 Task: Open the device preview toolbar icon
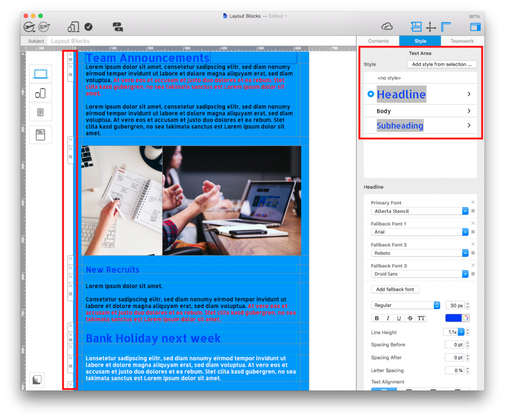(73, 27)
